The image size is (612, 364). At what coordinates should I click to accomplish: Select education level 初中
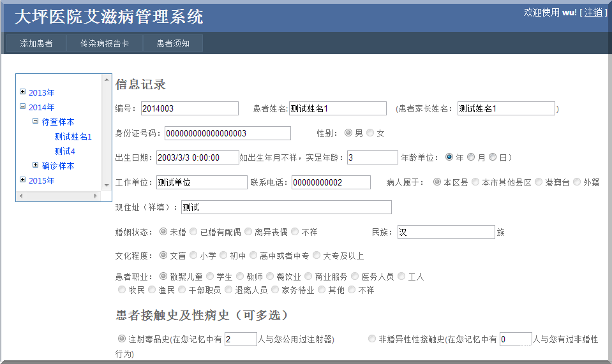click(x=223, y=255)
